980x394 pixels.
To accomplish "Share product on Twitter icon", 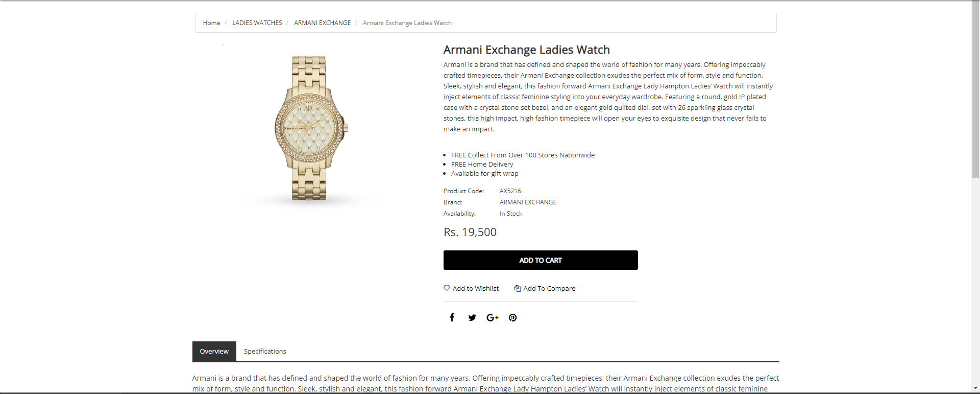I will tap(472, 318).
